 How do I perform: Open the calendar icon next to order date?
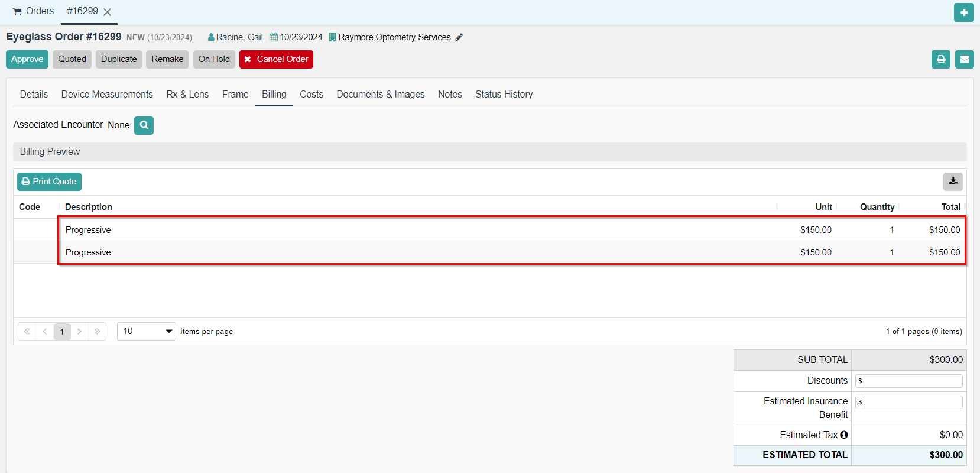274,37
